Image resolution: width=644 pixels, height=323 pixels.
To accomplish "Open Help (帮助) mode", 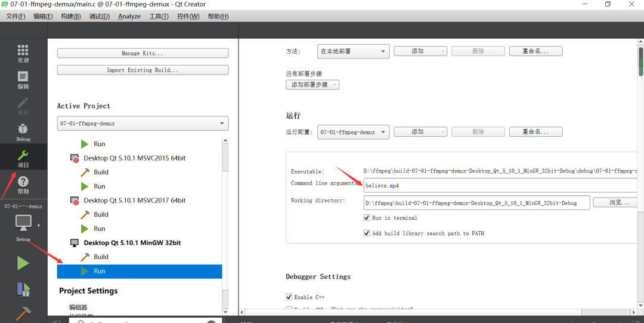I will [23, 185].
